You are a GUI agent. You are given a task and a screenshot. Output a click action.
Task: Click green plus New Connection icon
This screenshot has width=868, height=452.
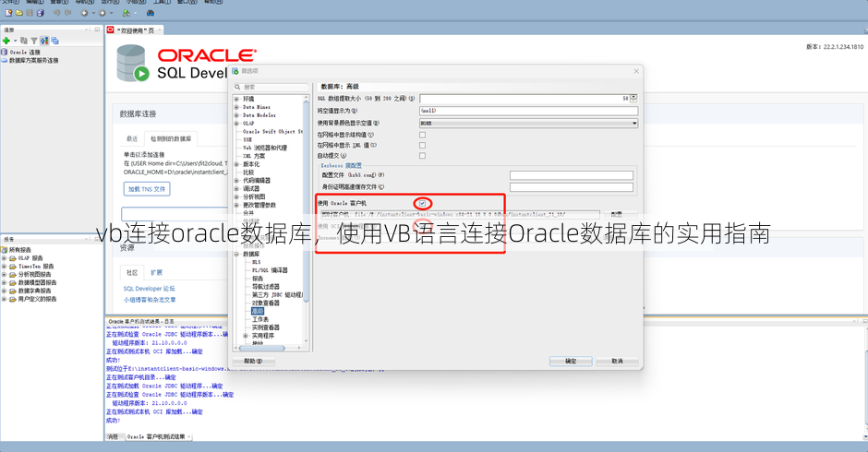(6, 41)
